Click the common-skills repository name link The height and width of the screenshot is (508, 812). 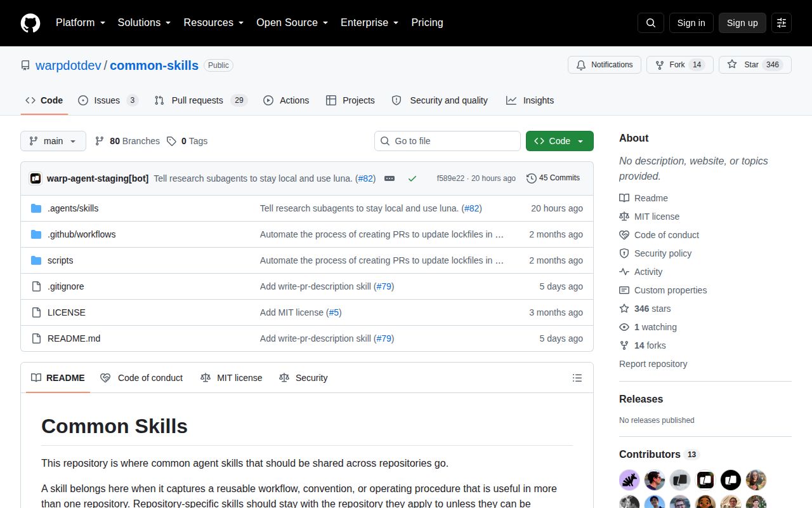tap(154, 65)
